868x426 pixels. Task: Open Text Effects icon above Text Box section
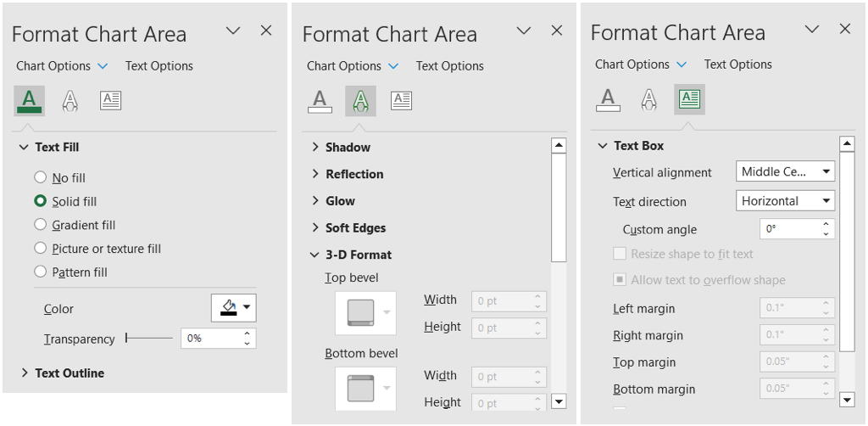pyautogui.click(x=648, y=100)
